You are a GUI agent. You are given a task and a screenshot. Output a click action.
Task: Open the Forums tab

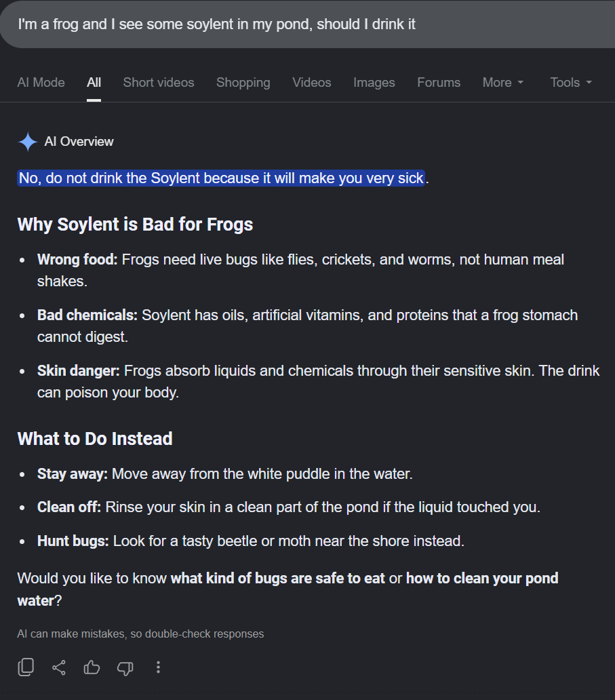(439, 83)
